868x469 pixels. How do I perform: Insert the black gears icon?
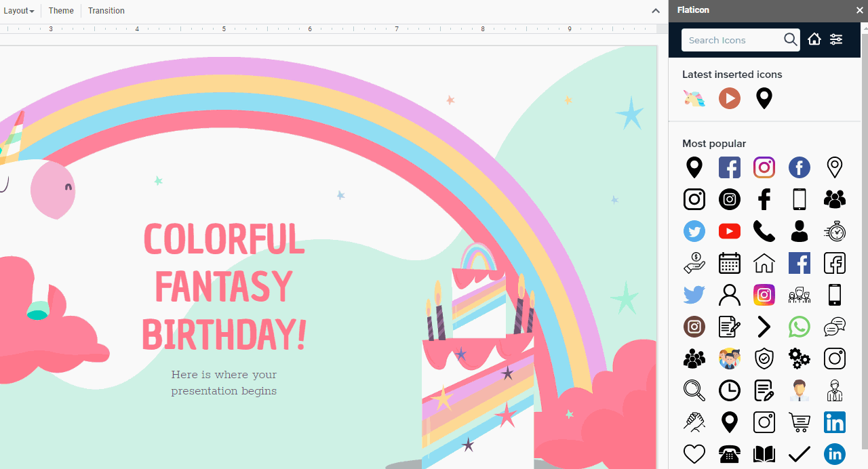800,359
